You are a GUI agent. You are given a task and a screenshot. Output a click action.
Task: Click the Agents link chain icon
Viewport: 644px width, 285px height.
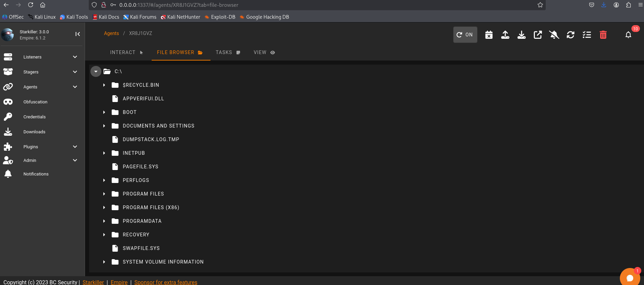(x=8, y=87)
